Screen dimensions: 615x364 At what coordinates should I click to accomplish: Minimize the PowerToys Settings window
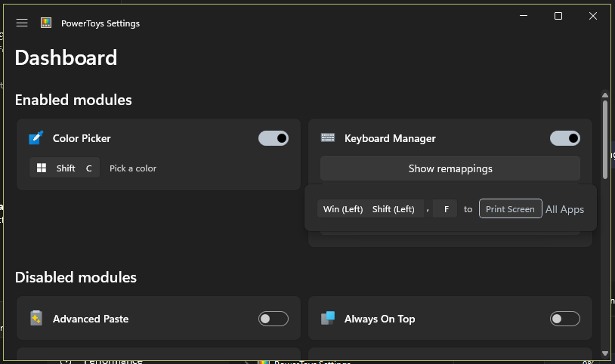[524, 16]
